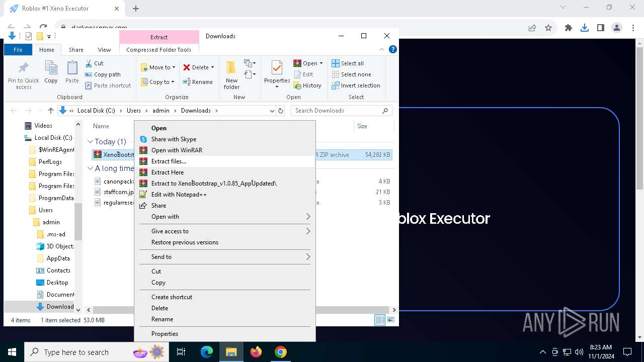Click the red Delete button in ribbon

pyautogui.click(x=198, y=67)
